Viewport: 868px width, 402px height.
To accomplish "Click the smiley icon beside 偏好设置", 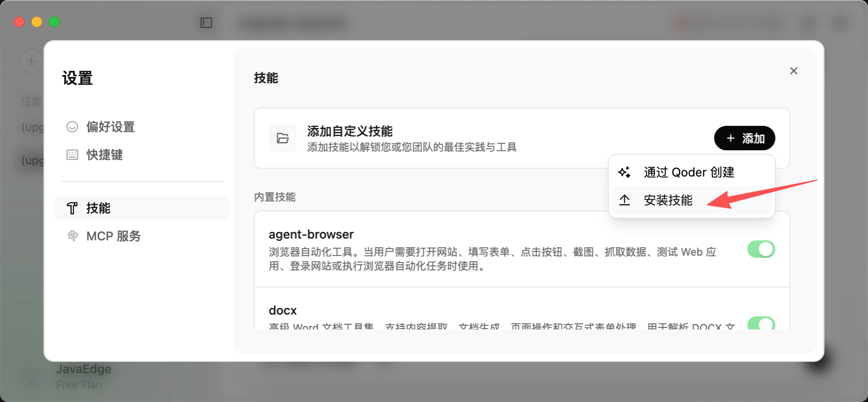I will [x=72, y=127].
